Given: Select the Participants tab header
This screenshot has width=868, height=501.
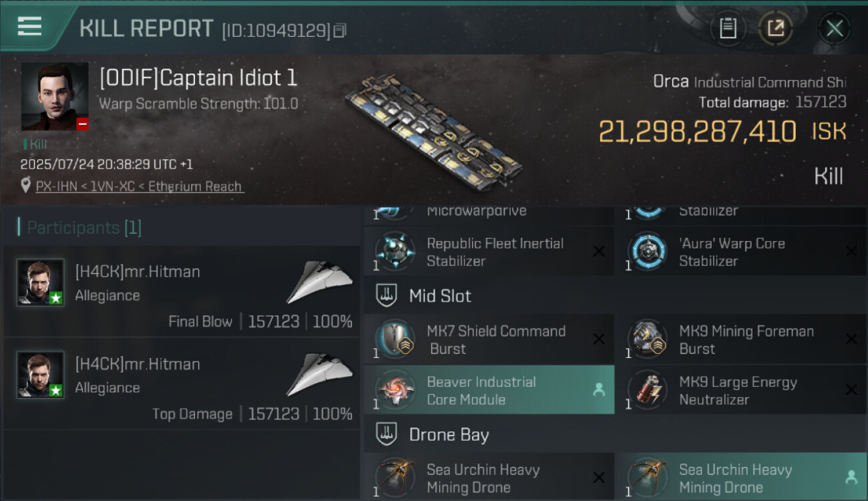Looking at the screenshot, I should [80, 228].
